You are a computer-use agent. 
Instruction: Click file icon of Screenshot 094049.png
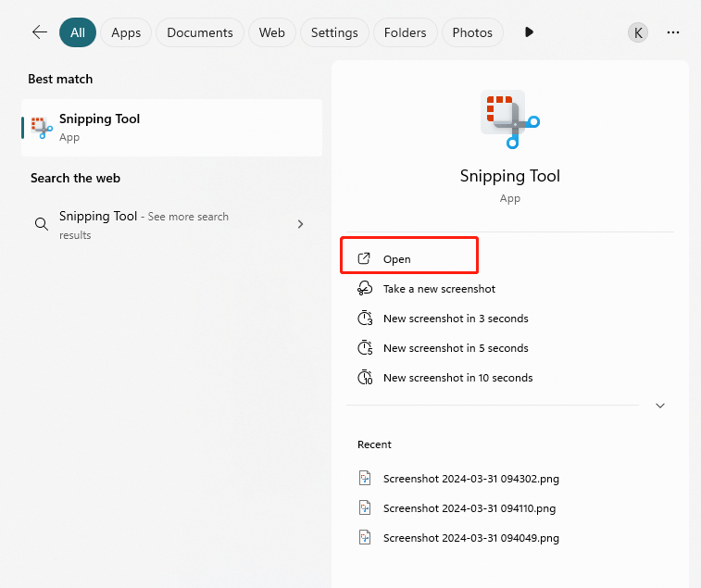[365, 537]
